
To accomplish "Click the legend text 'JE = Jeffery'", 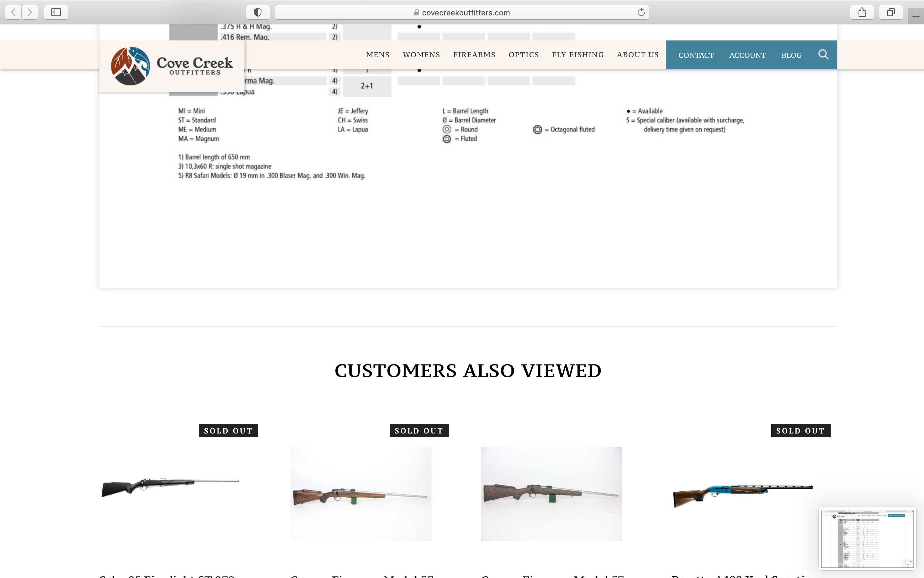I will (353, 111).
